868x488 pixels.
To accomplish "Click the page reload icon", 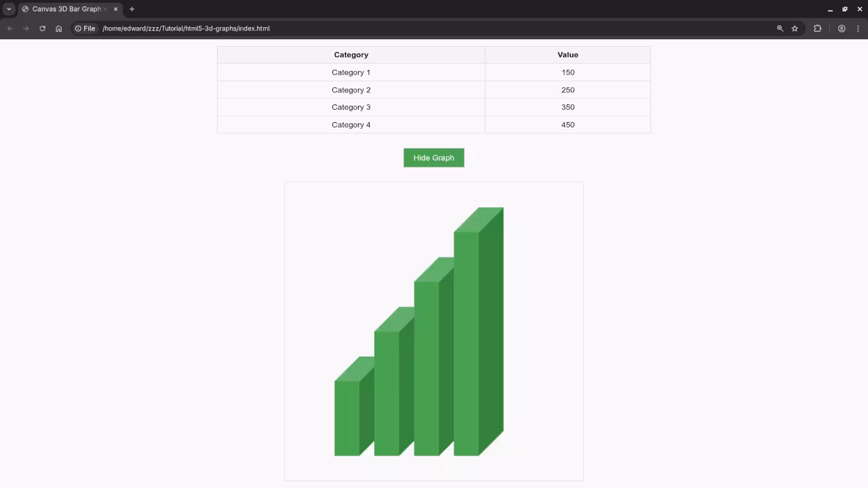I will point(42,28).
